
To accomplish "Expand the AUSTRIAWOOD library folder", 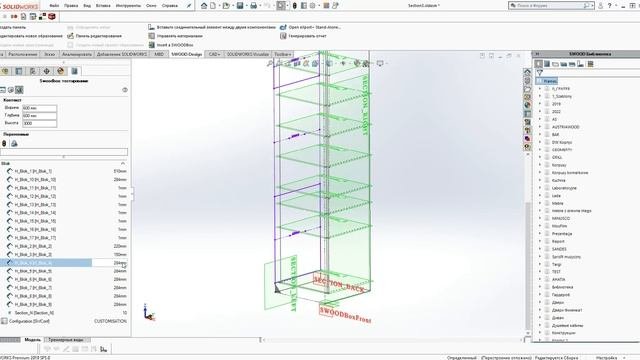I will tap(540, 127).
